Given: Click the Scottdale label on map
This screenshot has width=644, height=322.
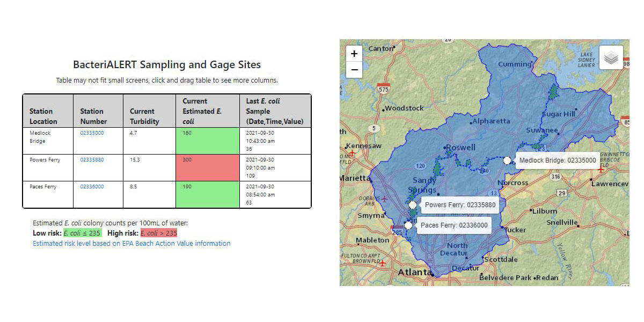Looking at the screenshot, I should tap(501, 259).
